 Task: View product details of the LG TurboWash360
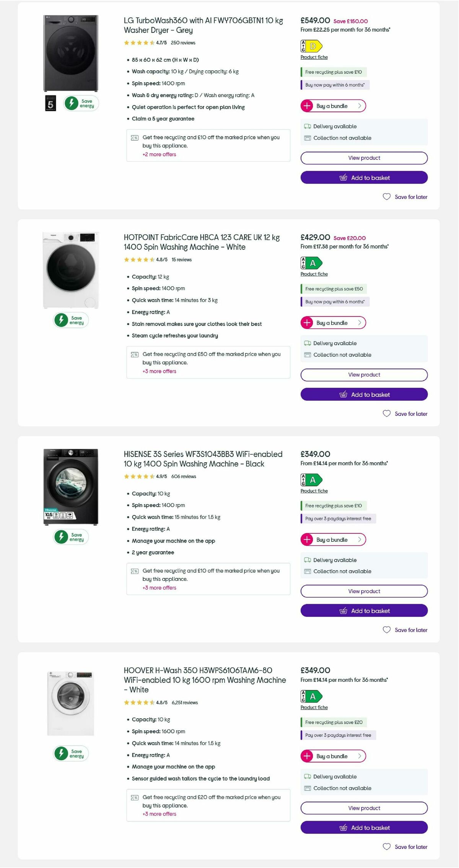[364, 158]
